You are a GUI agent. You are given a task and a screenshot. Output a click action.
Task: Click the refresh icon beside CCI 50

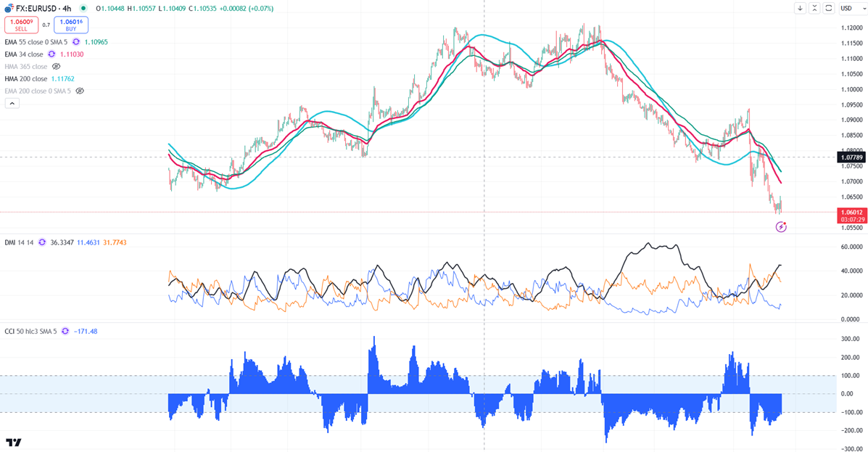[65, 332]
